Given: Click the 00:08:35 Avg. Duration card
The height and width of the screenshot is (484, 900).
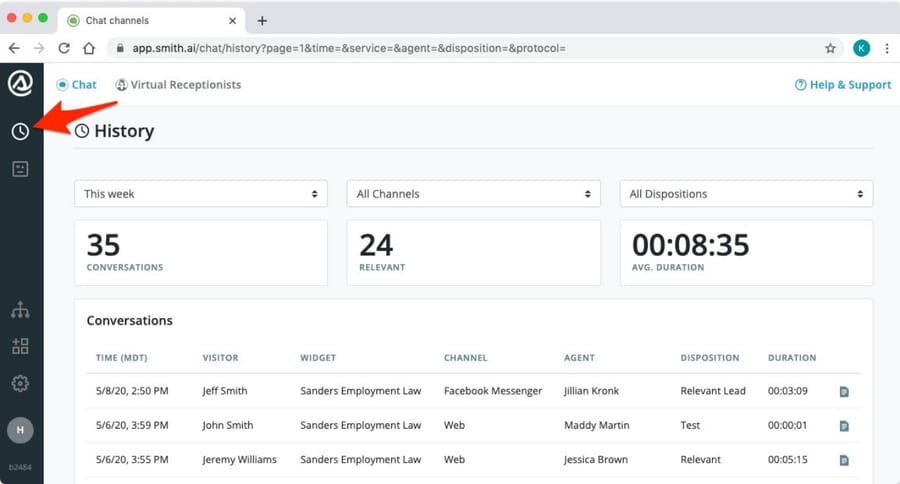Looking at the screenshot, I should click(x=746, y=253).
